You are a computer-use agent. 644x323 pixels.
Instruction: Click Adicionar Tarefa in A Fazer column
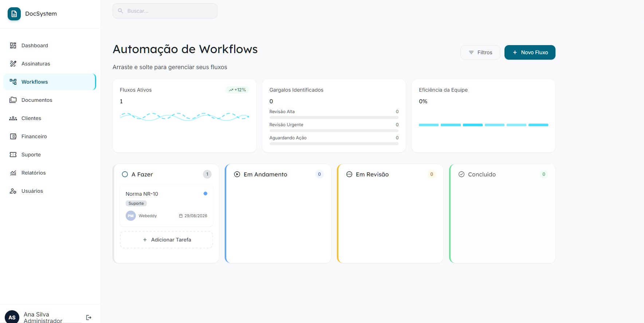click(166, 240)
